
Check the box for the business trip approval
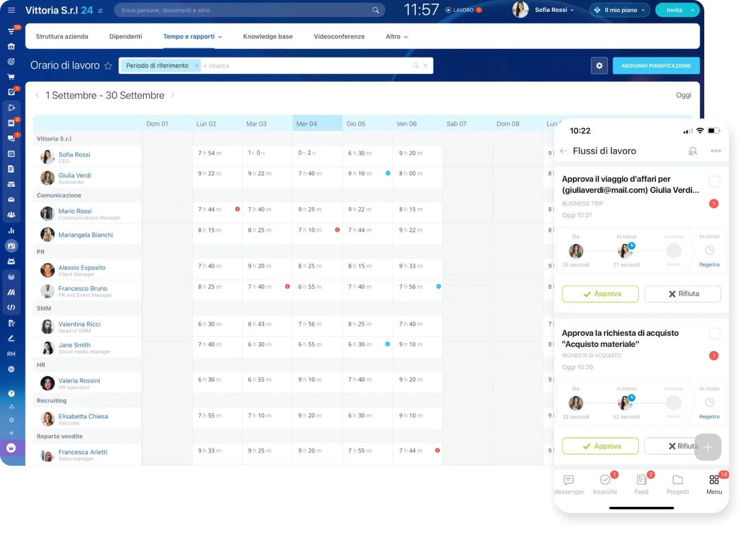[714, 182]
